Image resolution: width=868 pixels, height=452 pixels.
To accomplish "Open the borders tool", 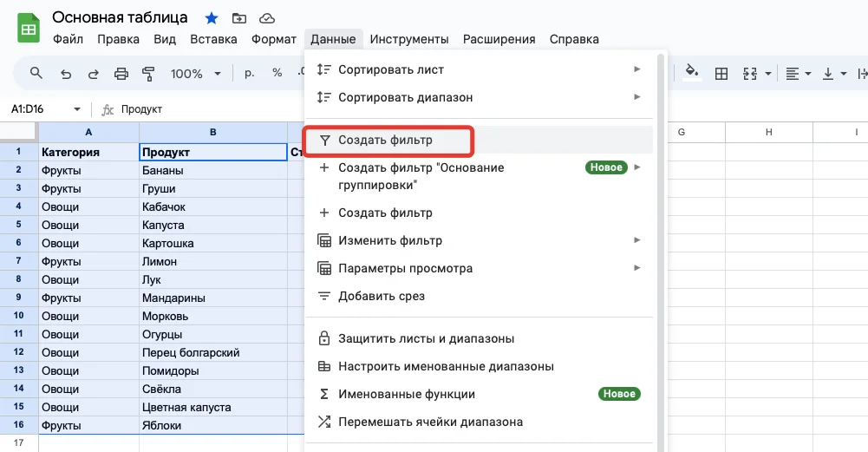I will [721, 74].
